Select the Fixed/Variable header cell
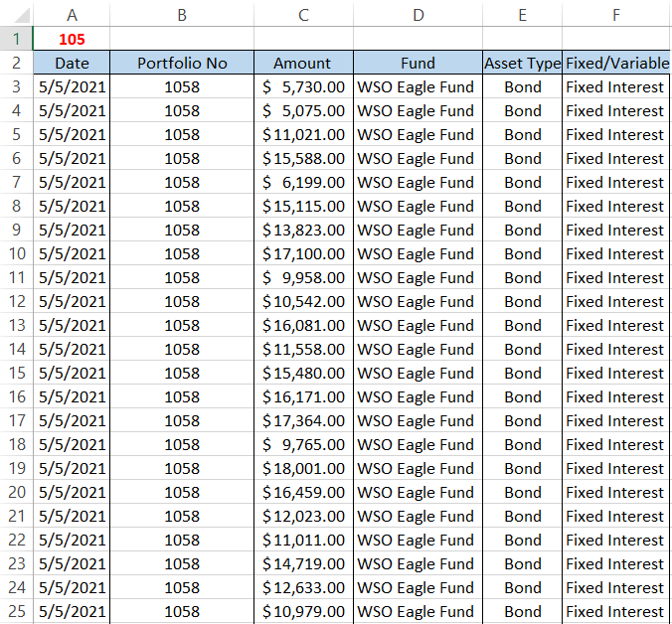Screen dimensions: 672x624 click(616, 63)
